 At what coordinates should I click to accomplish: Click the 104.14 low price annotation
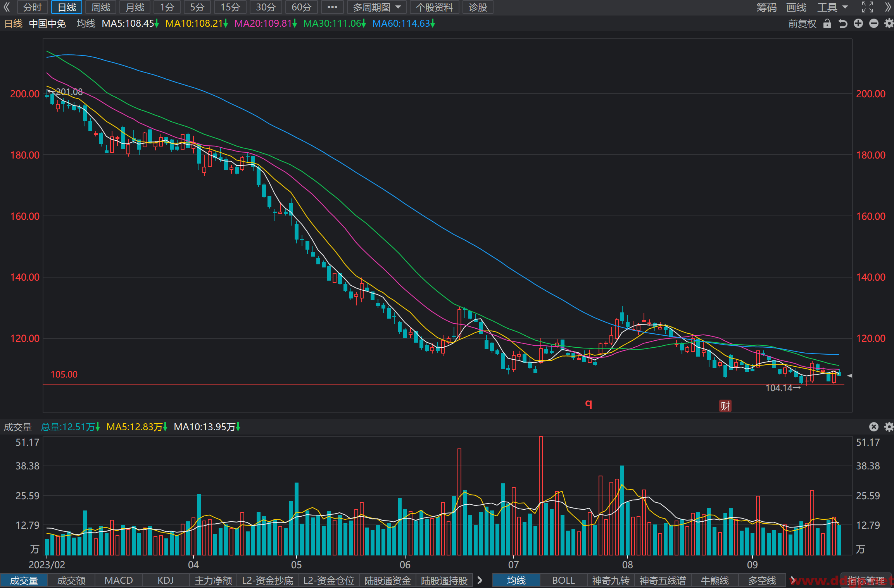779,388
